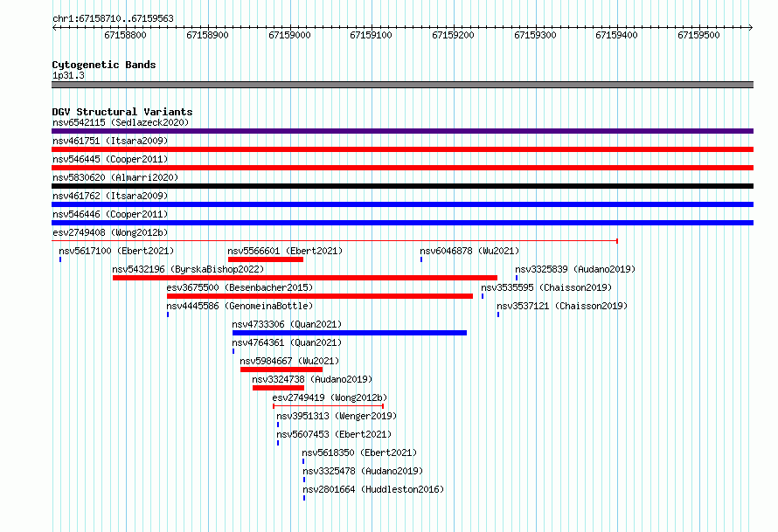Open nsv461762 (Itsara2009) label

[110, 196]
